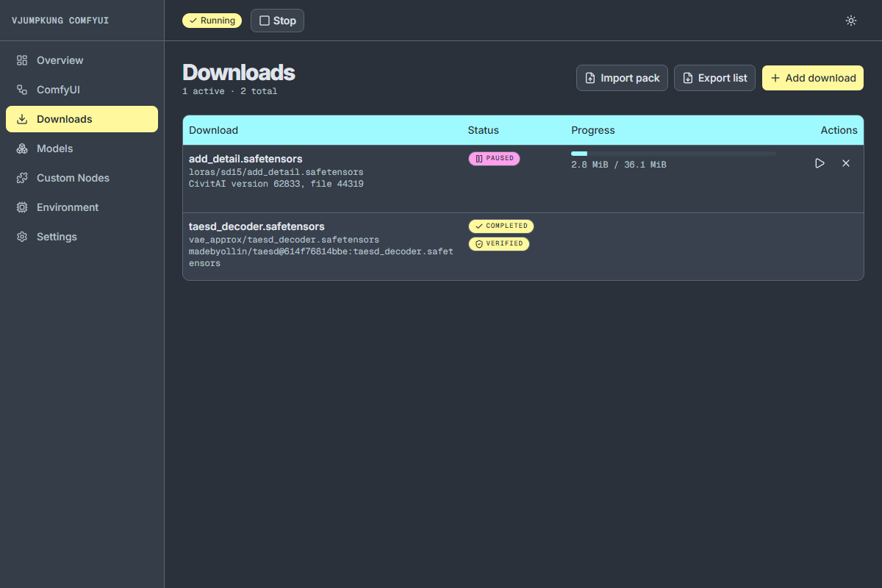Click the COMPLETED status badge
The image size is (882, 588).
click(501, 226)
